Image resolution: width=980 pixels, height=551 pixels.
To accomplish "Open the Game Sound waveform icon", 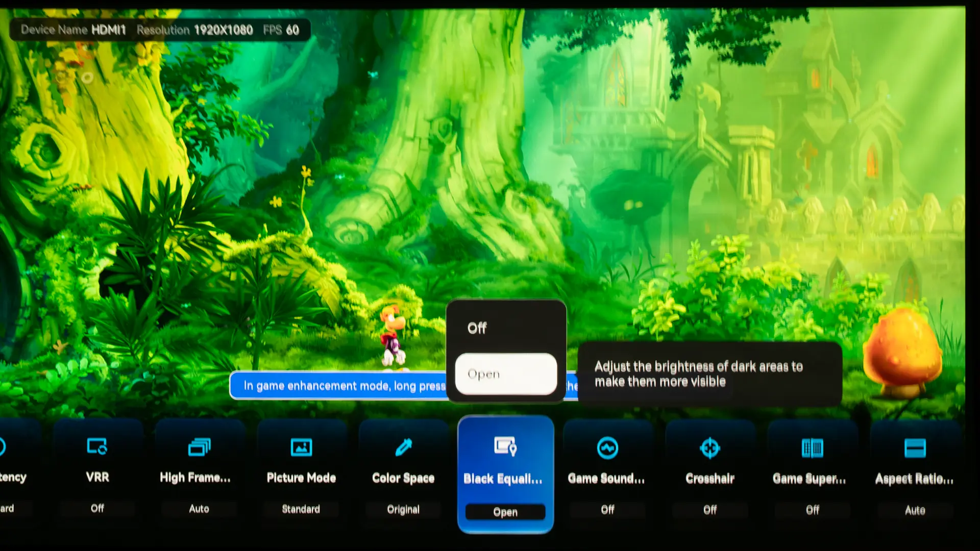I will [607, 448].
